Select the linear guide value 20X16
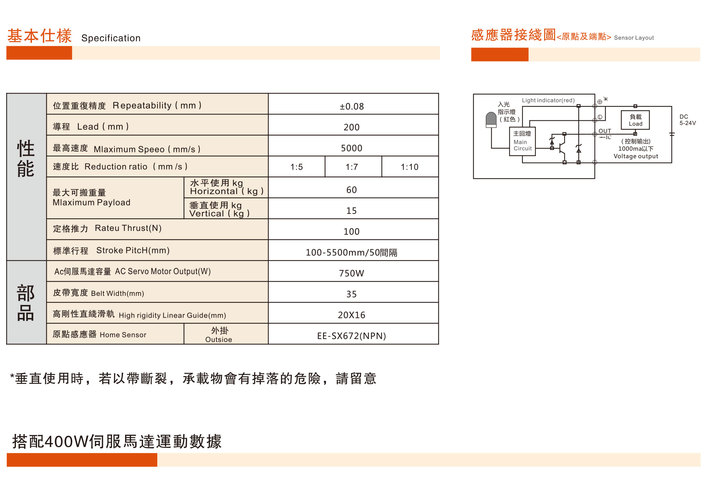The image size is (708, 488). click(351, 315)
